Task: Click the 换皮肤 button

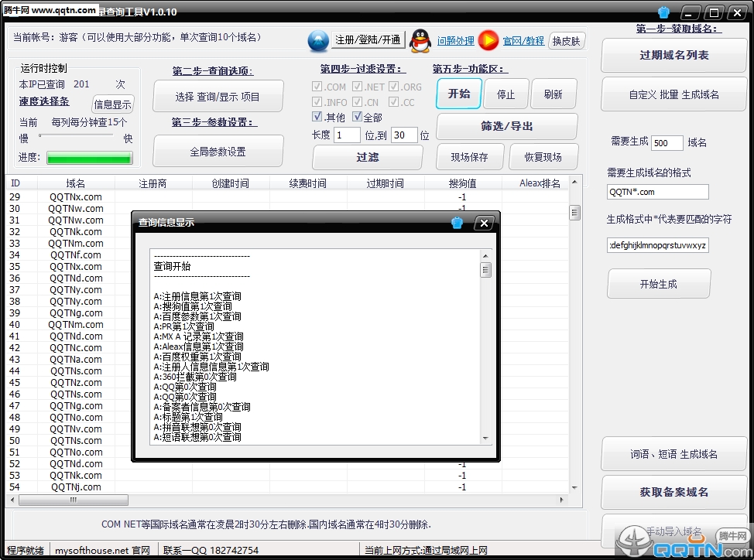Action: point(567,41)
